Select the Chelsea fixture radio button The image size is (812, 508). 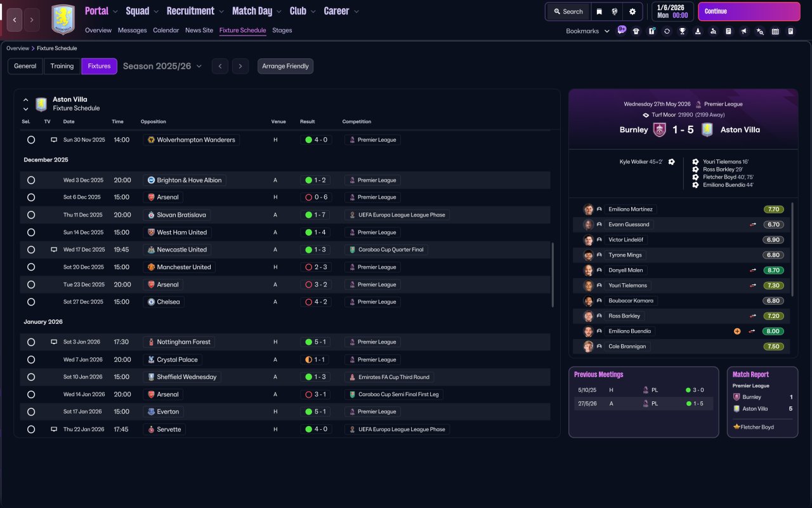click(x=31, y=302)
